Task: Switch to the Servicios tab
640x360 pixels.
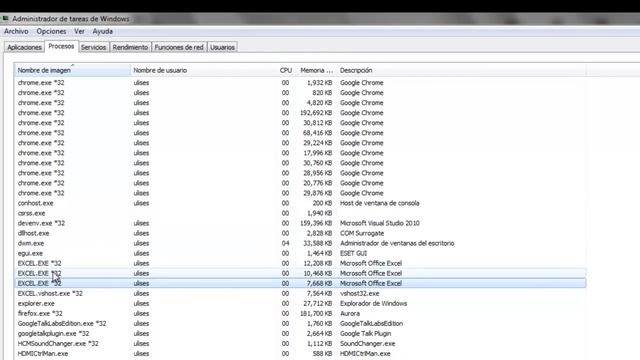Action: 93,47
